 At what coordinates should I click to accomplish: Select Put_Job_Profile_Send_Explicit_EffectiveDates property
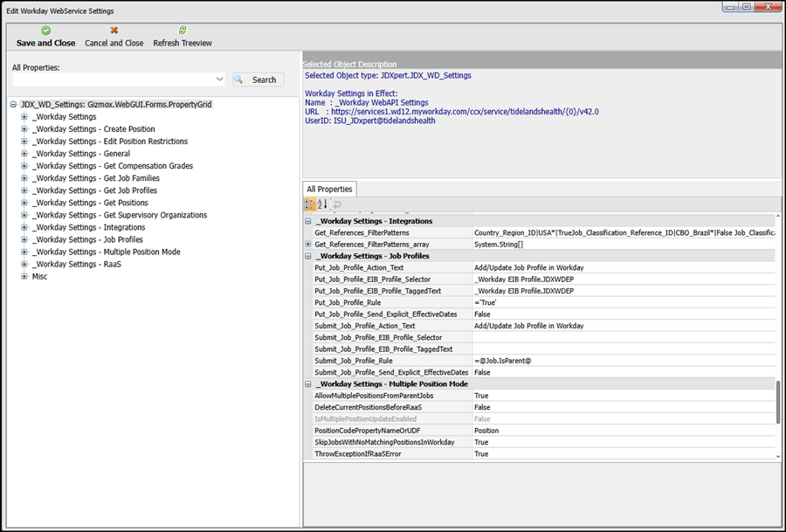point(386,314)
